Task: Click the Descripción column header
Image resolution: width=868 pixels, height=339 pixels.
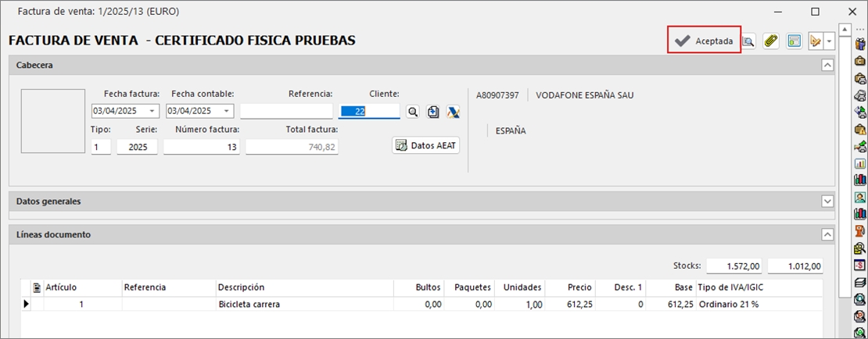Action: [x=304, y=287]
